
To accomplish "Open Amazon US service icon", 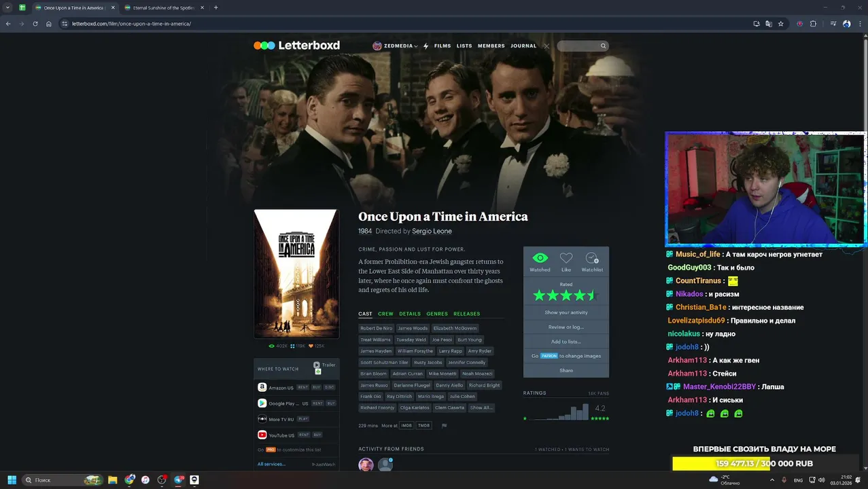I will click(262, 387).
